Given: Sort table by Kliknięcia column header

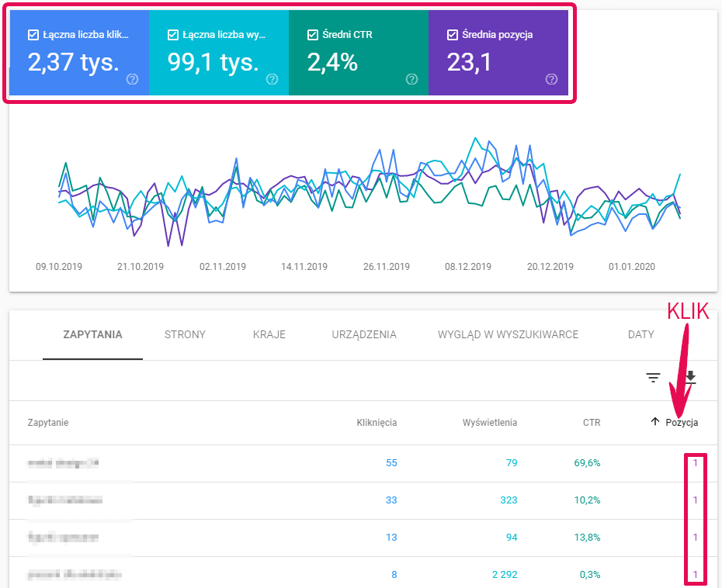Looking at the screenshot, I should click(377, 423).
